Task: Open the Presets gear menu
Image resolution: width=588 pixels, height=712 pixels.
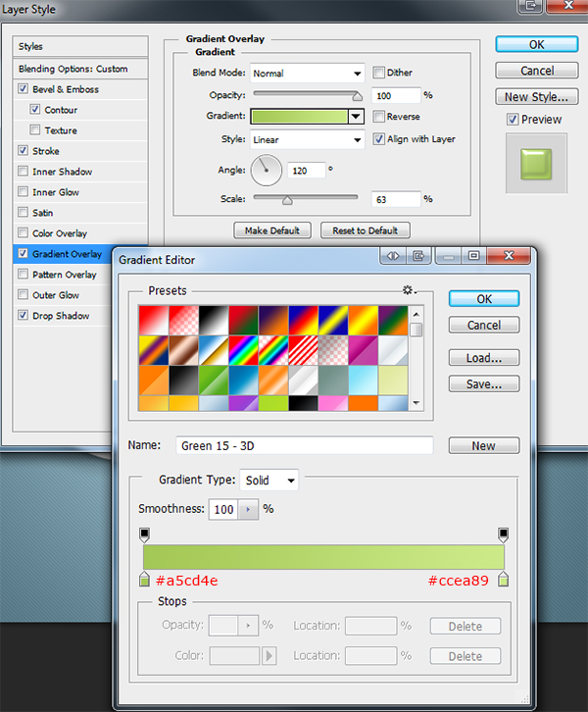Action: [x=410, y=289]
